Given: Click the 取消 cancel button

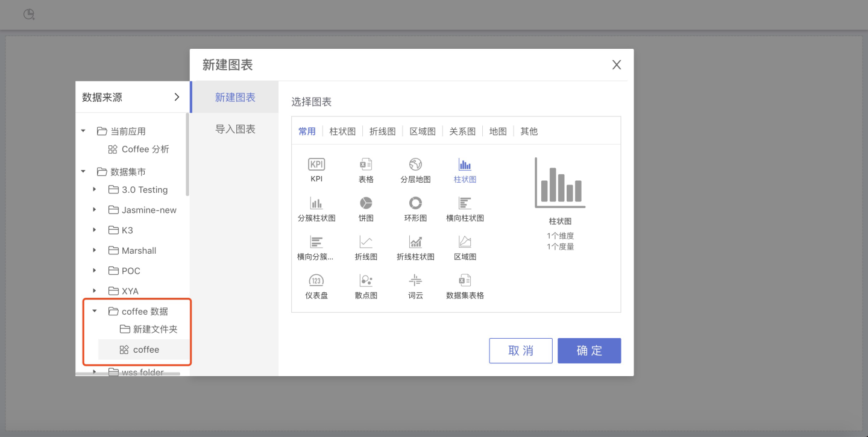Looking at the screenshot, I should pos(521,351).
